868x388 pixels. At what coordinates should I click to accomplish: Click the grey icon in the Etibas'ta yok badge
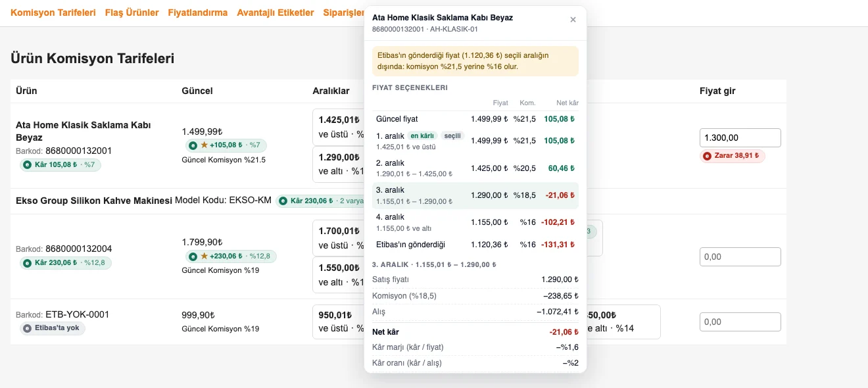pyautogui.click(x=28, y=328)
